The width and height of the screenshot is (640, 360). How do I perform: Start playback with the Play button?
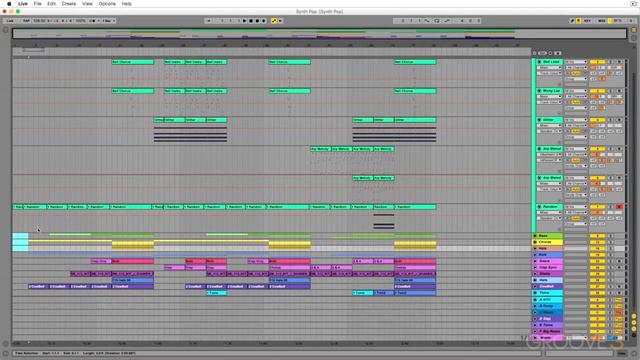tap(244, 21)
